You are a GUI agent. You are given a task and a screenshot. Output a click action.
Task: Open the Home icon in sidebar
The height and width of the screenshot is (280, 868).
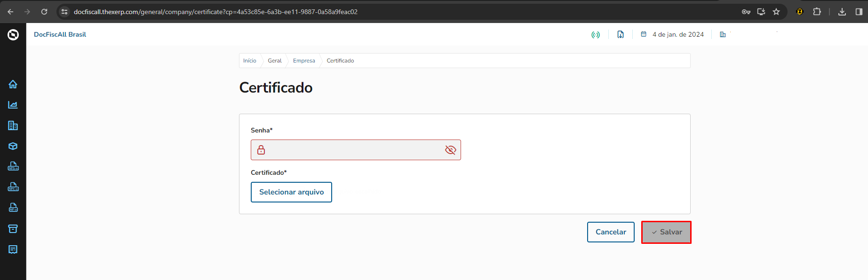click(x=13, y=84)
